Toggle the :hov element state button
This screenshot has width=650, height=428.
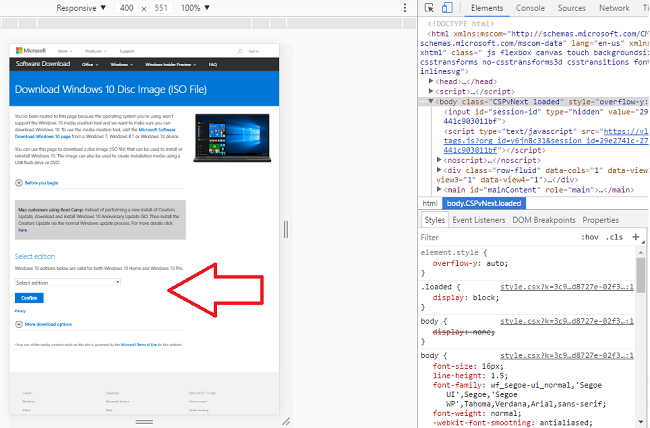pos(589,237)
